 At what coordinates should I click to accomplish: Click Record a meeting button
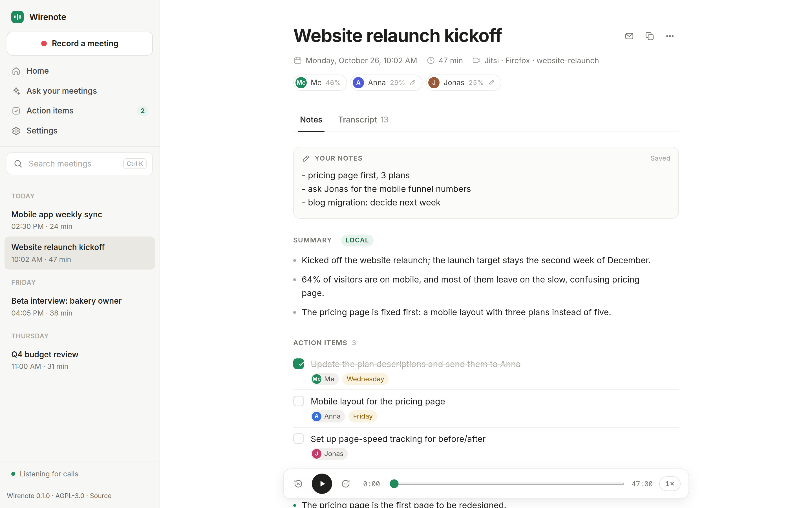80,44
